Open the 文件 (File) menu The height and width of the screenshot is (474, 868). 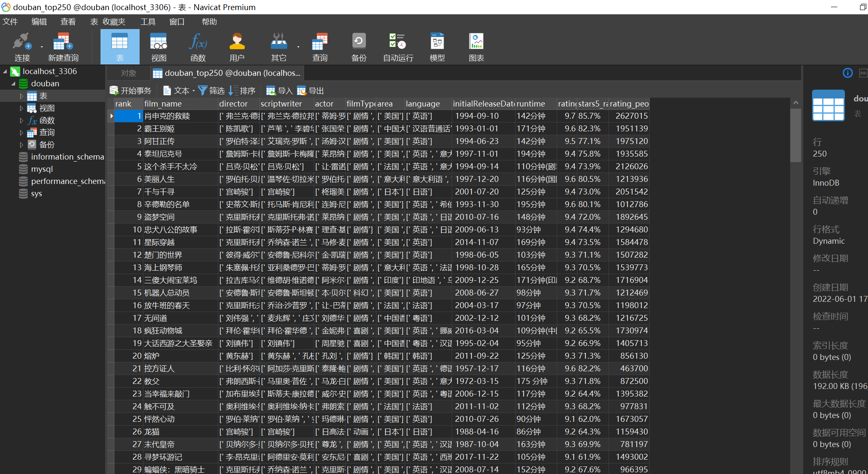pyautogui.click(x=10, y=21)
